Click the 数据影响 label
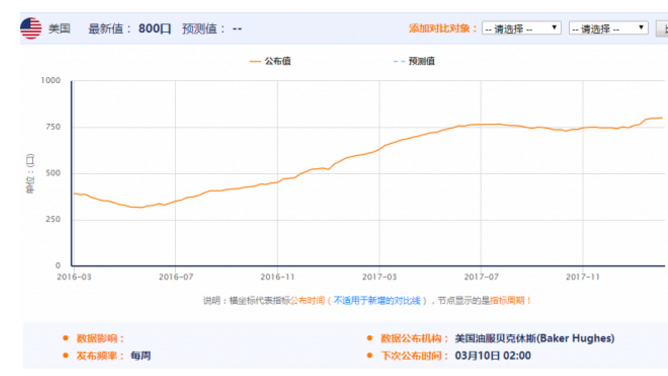The image size is (668, 376). [100, 339]
